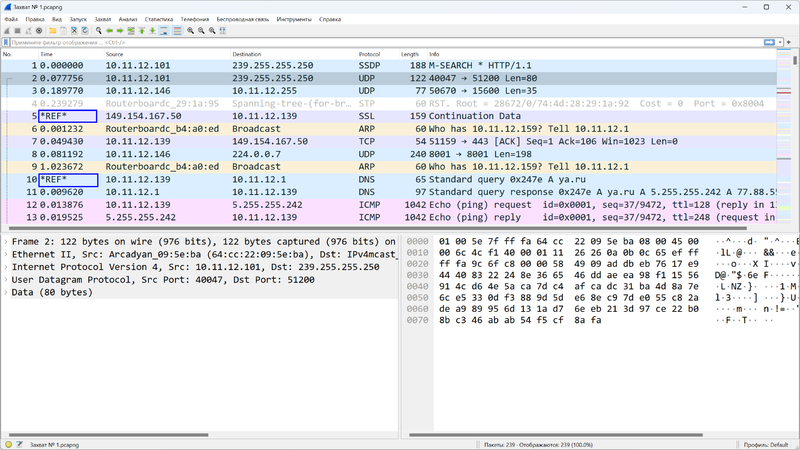The width and height of the screenshot is (800, 450).
Task: Sort by the Destination column header
Action: click(293, 54)
